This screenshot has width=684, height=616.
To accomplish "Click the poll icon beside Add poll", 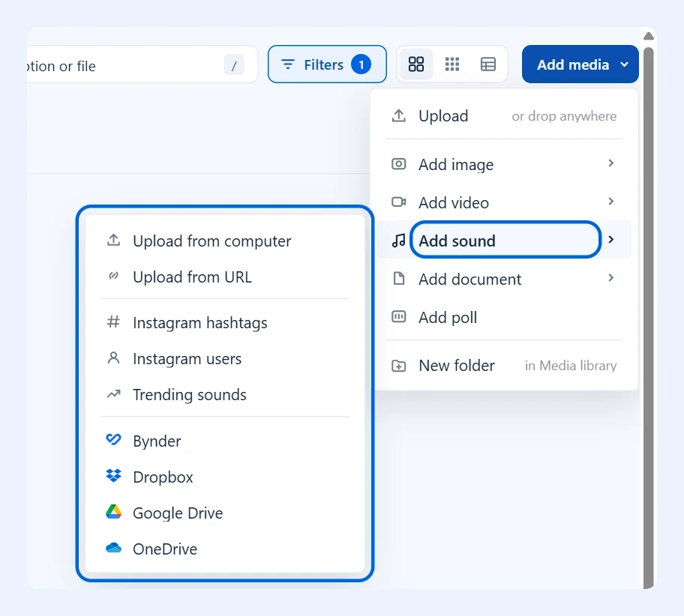I will (x=399, y=316).
